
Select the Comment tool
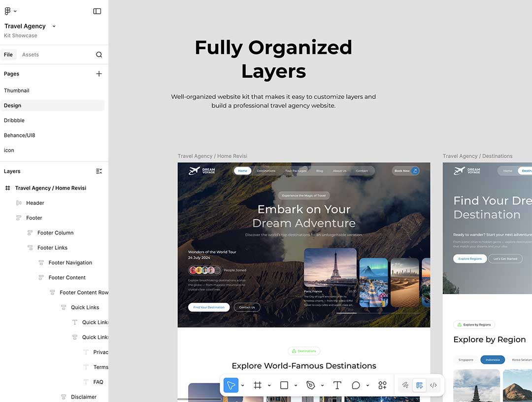pos(356,385)
